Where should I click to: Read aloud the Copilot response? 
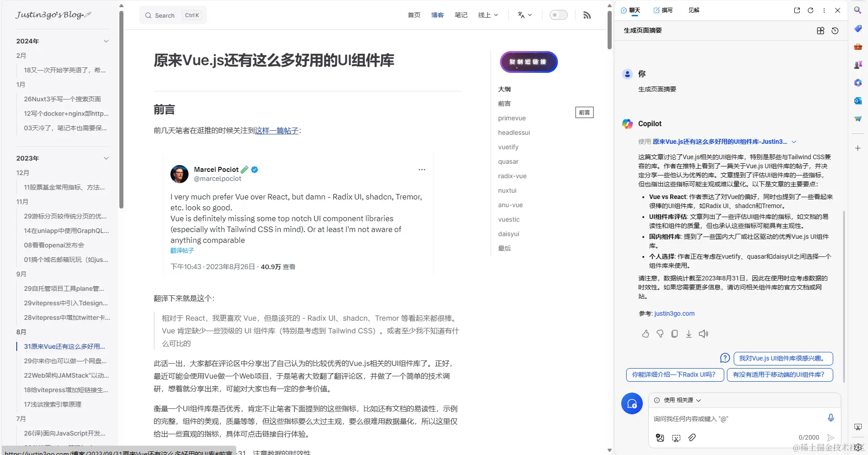click(703, 334)
